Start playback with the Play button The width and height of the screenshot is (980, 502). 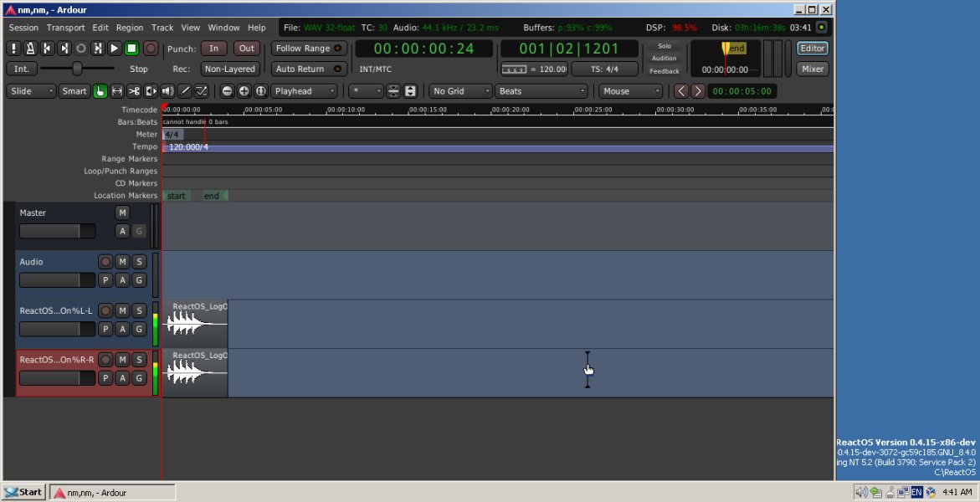[x=115, y=49]
